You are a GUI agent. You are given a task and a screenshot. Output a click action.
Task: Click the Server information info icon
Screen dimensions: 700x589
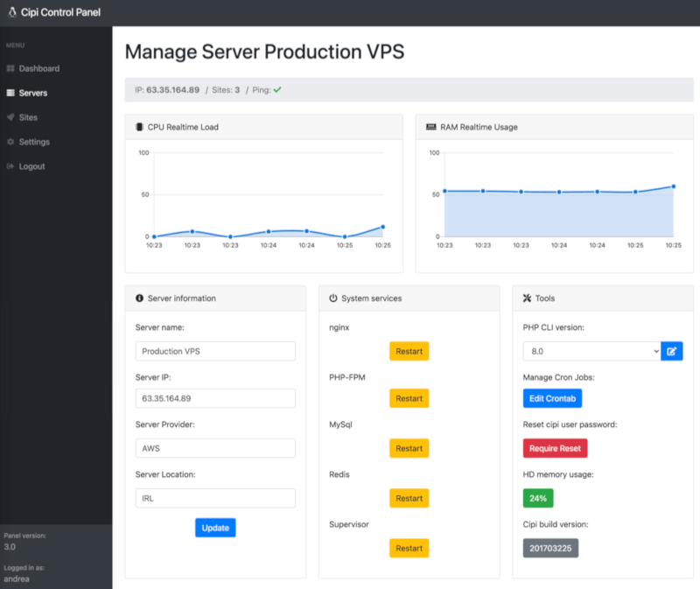139,298
